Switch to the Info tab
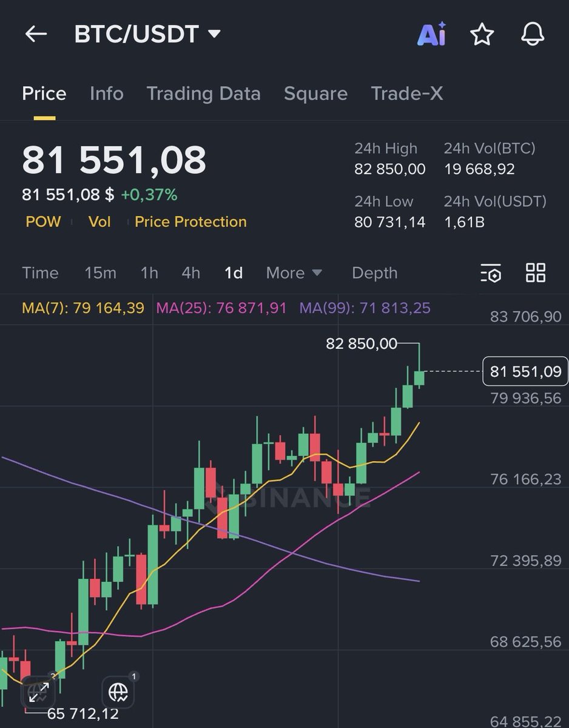Screen dimensions: 569x728 point(107,93)
